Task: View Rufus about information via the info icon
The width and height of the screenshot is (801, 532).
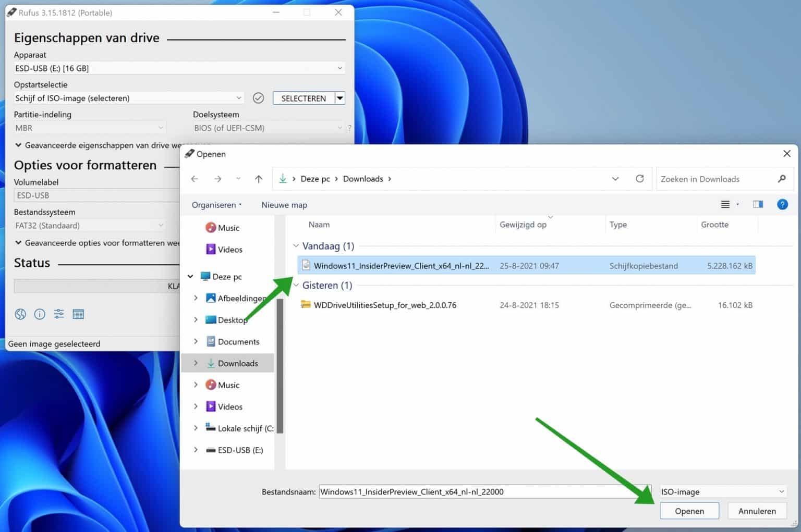Action: (40, 314)
